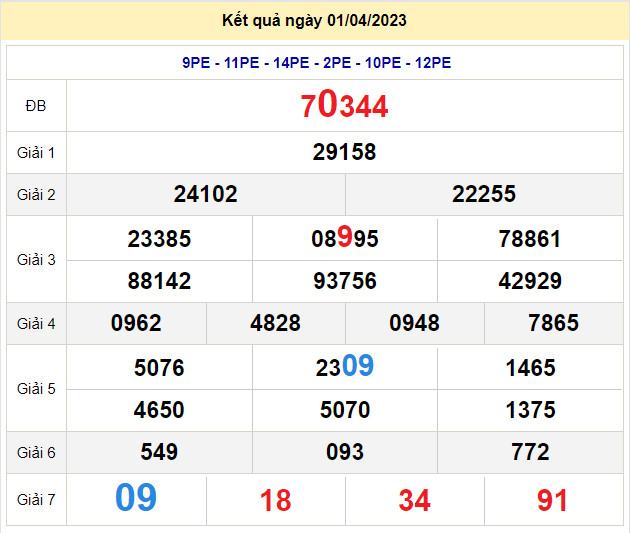Screen dimensions: 630x533
Task: Select the Giải 6 number 549
Action: click(x=159, y=452)
